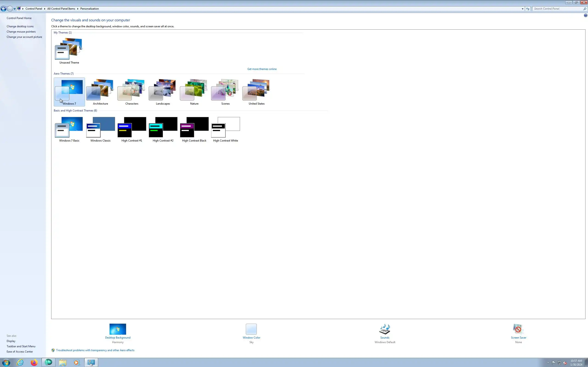588x367 pixels.
Task: Open the Sounds settings icon
Action: 385,329
